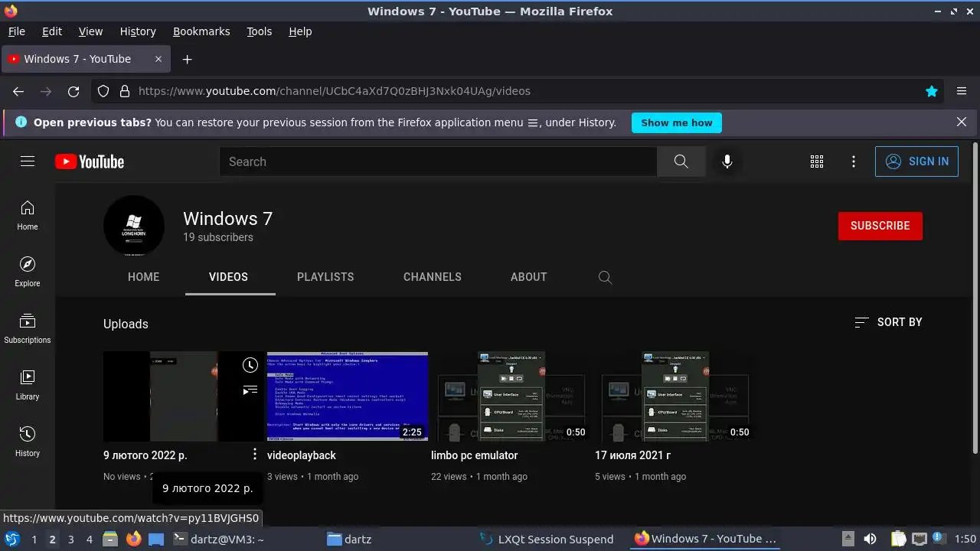The image size is (980, 551).
Task: Click the YouTube search input field
Action: 438,161
